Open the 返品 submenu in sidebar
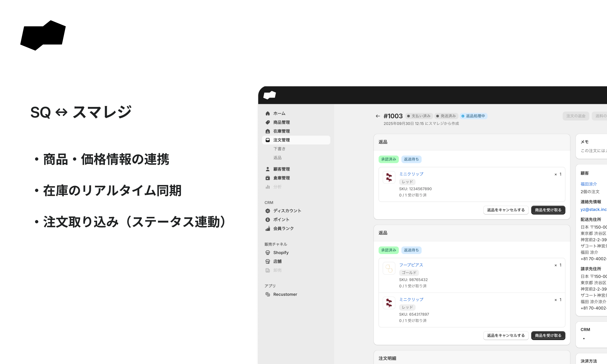 tap(277, 158)
